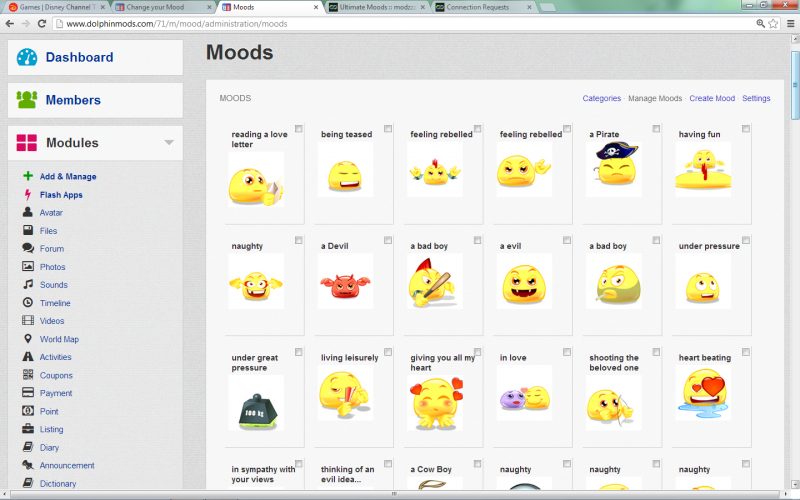Check the 'in love' mood checkbox

567,352
